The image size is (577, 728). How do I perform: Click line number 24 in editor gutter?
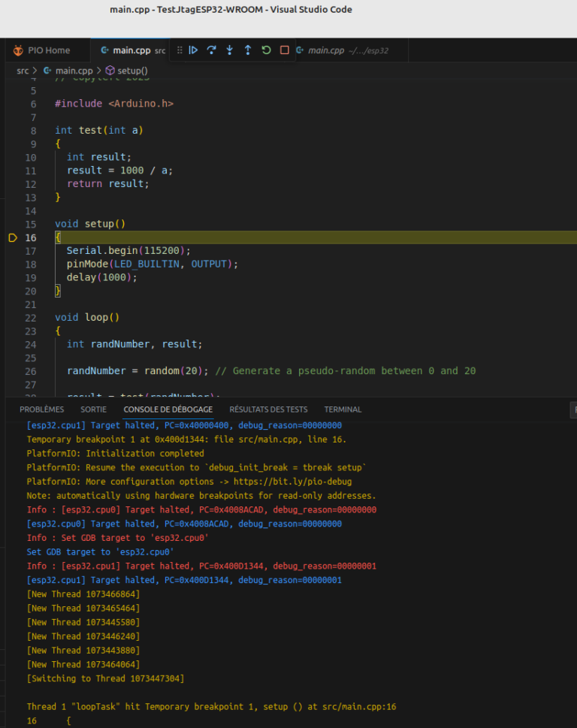(x=31, y=344)
